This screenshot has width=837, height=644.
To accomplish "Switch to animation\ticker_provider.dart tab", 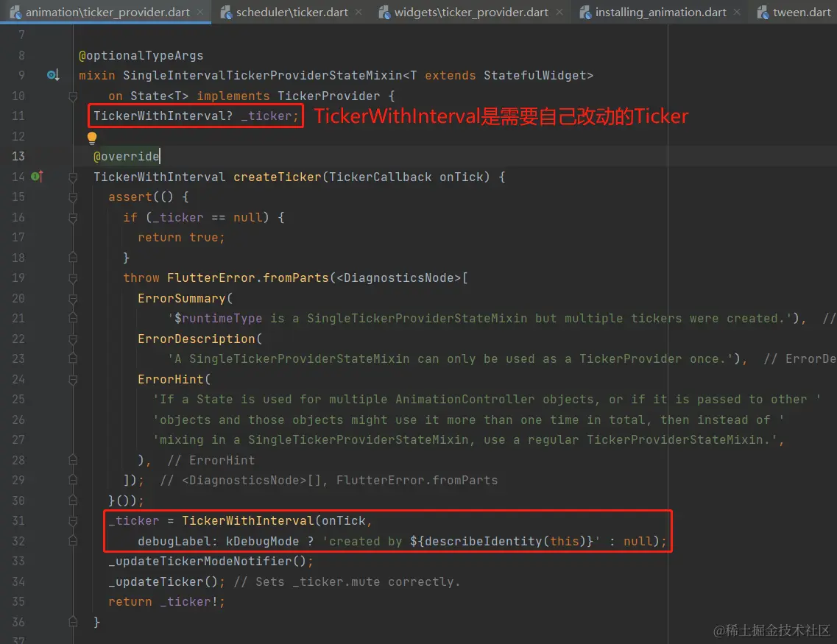I will (107, 12).
